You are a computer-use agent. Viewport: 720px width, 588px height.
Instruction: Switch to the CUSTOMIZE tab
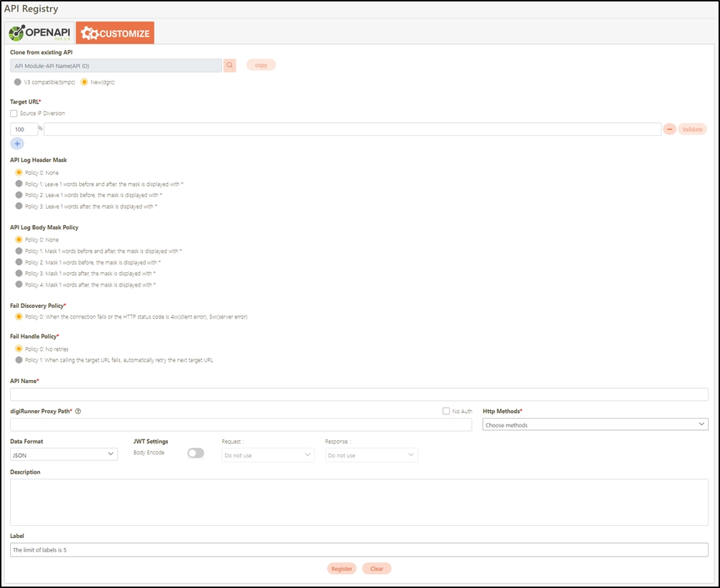115,33
